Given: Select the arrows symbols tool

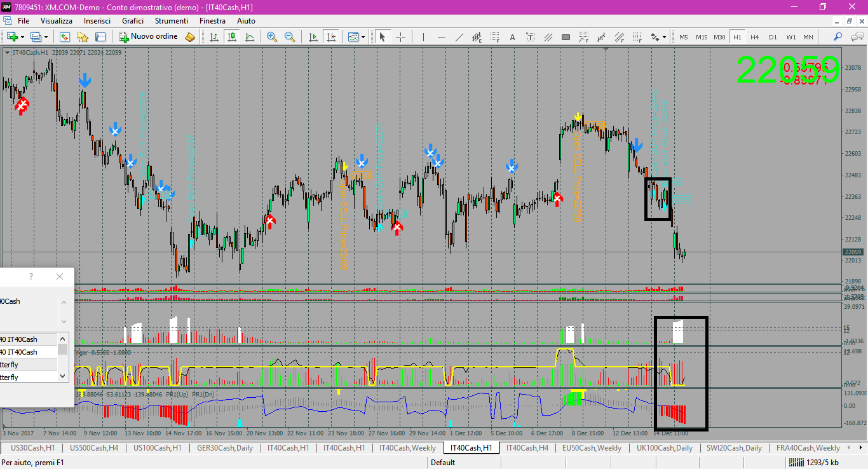Looking at the screenshot, I should pos(654,37).
